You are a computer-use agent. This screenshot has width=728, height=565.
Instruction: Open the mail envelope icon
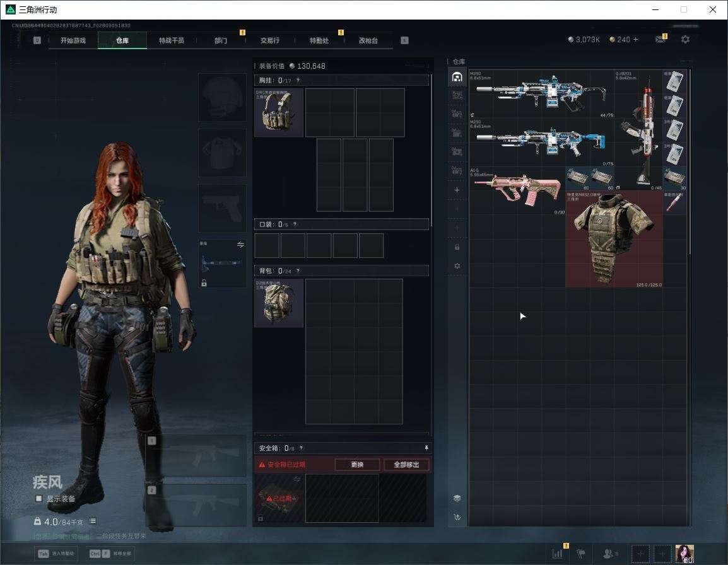(660, 40)
